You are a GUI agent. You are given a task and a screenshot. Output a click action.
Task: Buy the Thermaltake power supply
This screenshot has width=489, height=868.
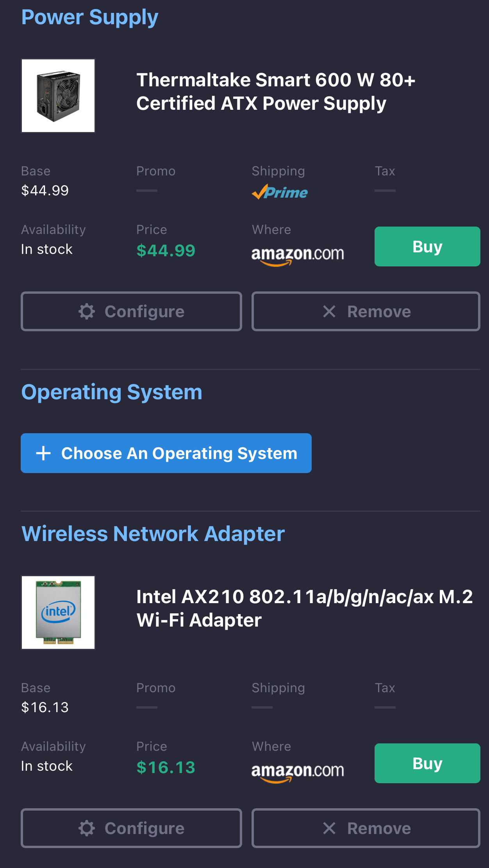point(427,246)
